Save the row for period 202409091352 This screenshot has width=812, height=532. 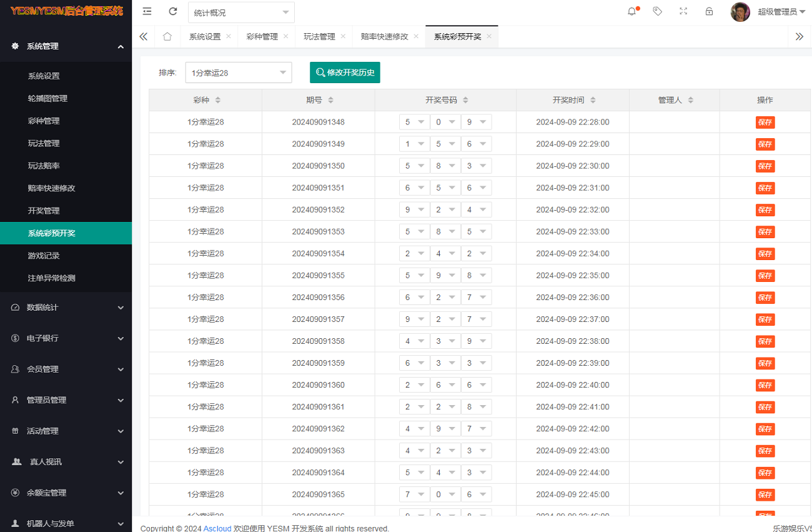click(x=765, y=209)
